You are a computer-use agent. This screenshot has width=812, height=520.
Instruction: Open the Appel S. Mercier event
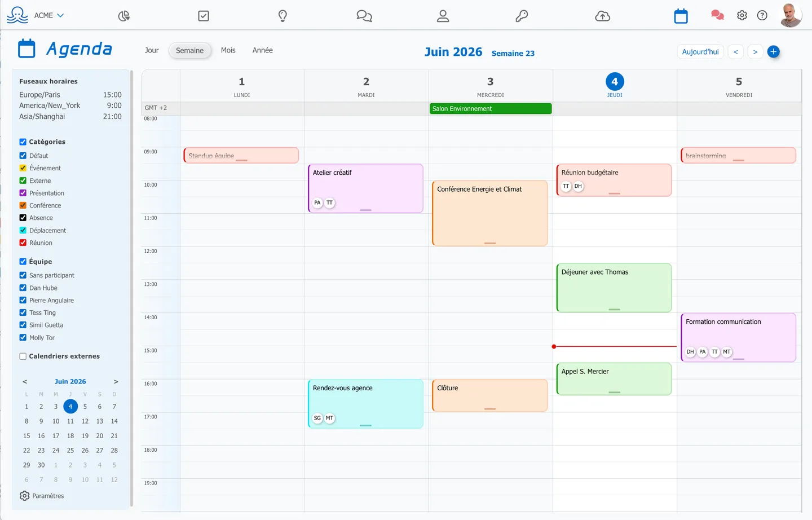[614, 379]
